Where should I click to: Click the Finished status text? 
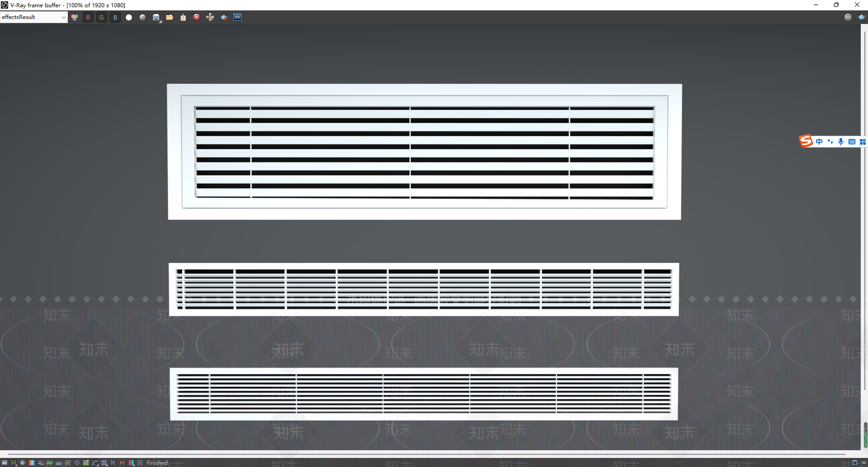(x=157, y=463)
